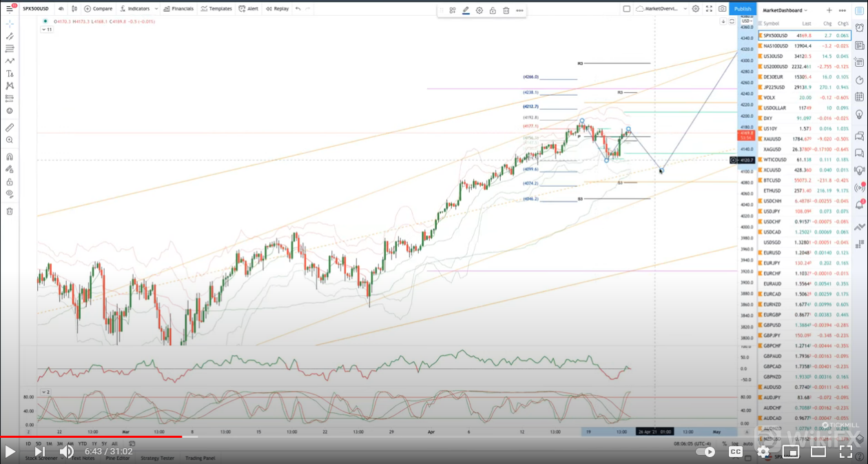The height and width of the screenshot is (464, 868).
Task: Click the Alert button in toolbar
Action: pos(249,9)
